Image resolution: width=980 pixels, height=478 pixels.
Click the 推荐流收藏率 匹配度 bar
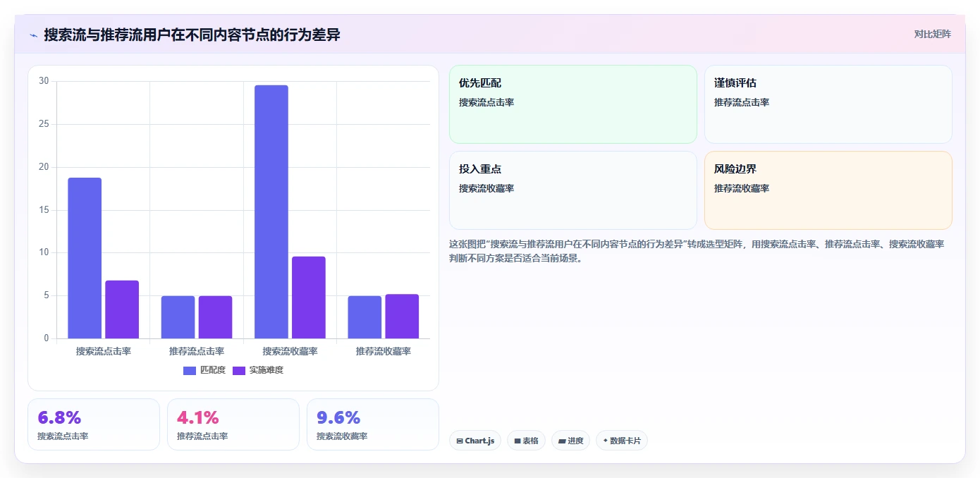point(365,317)
